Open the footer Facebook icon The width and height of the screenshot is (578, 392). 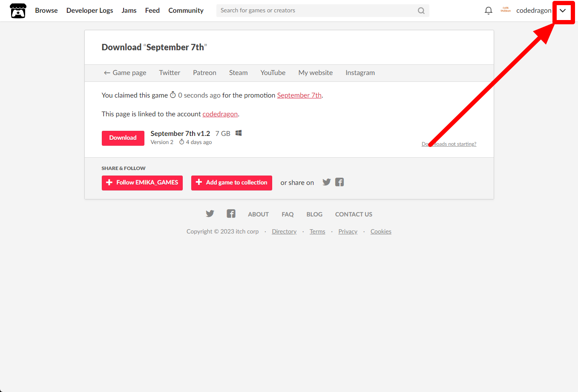click(x=231, y=214)
